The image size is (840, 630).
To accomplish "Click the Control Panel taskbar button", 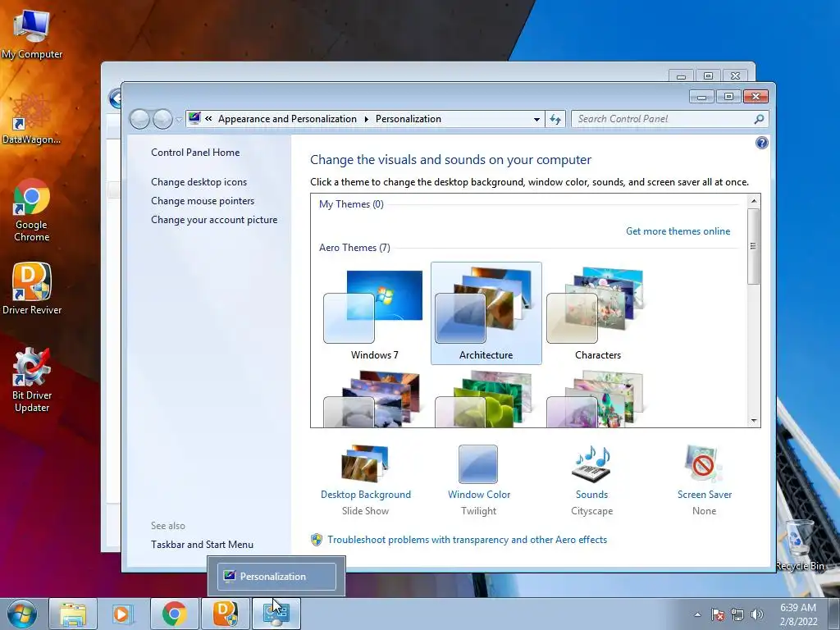I will click(276, 614).
